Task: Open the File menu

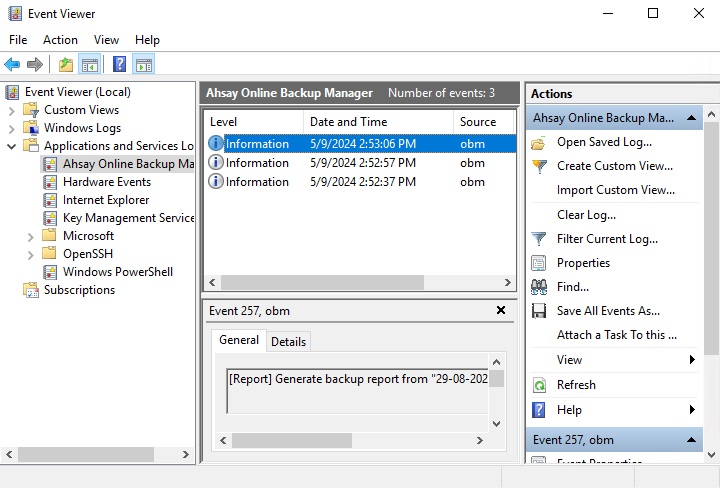Action: click(18, 40)
